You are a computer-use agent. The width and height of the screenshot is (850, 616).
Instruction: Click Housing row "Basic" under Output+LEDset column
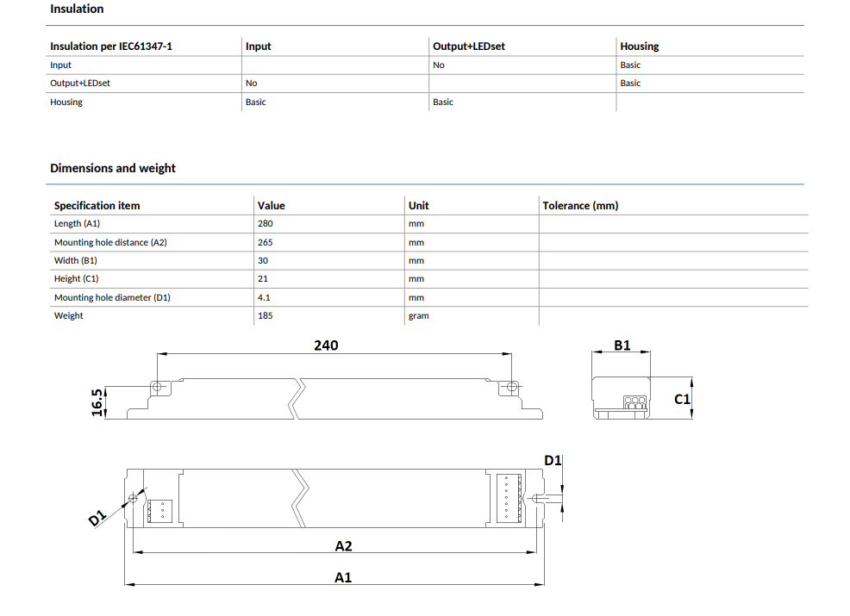coord(443,102)
